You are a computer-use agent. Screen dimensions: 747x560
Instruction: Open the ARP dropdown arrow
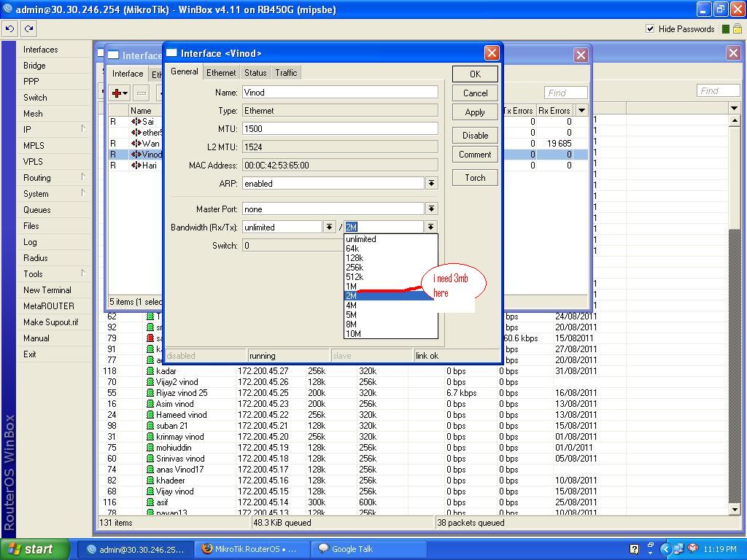click(431, 183)
